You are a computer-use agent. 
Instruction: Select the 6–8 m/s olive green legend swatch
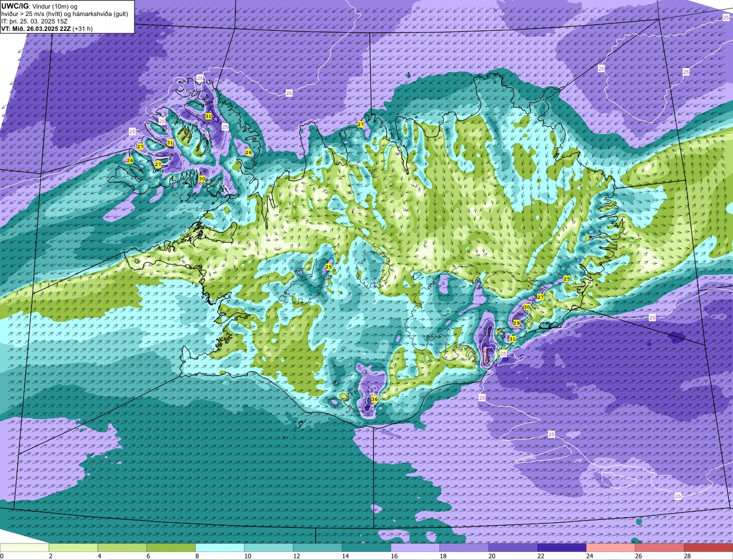click(171, 547)
